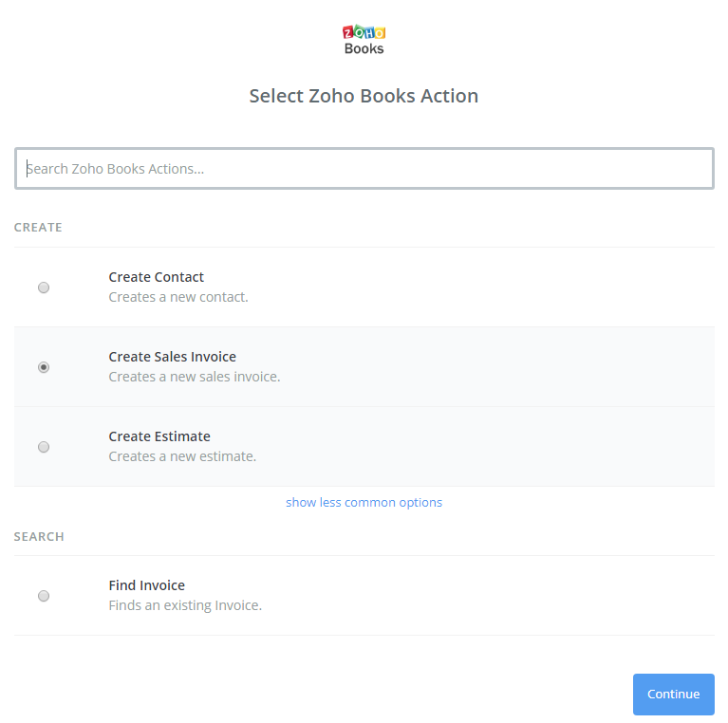
Task: Select the Create Sales Invoice radio button
Action: (44, 367)
